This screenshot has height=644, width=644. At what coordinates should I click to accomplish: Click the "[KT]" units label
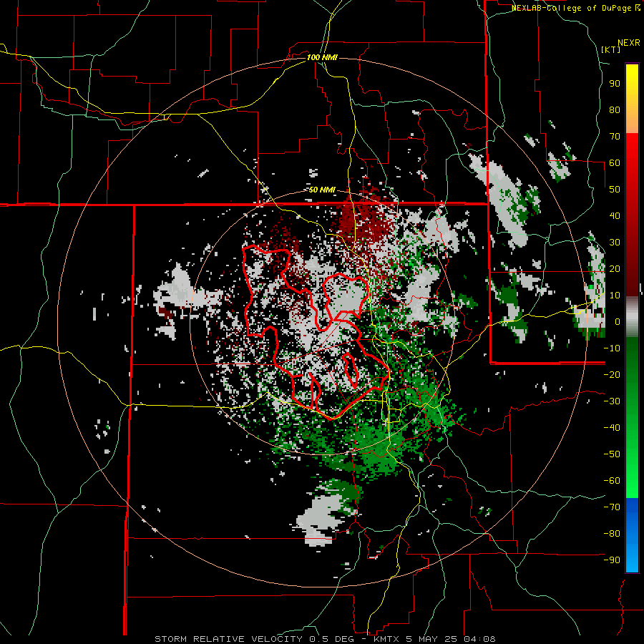(x=611, y=49)
